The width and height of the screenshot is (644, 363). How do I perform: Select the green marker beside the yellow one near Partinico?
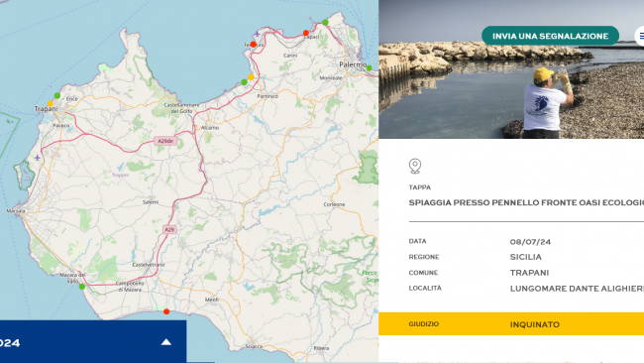click(245, 82)
